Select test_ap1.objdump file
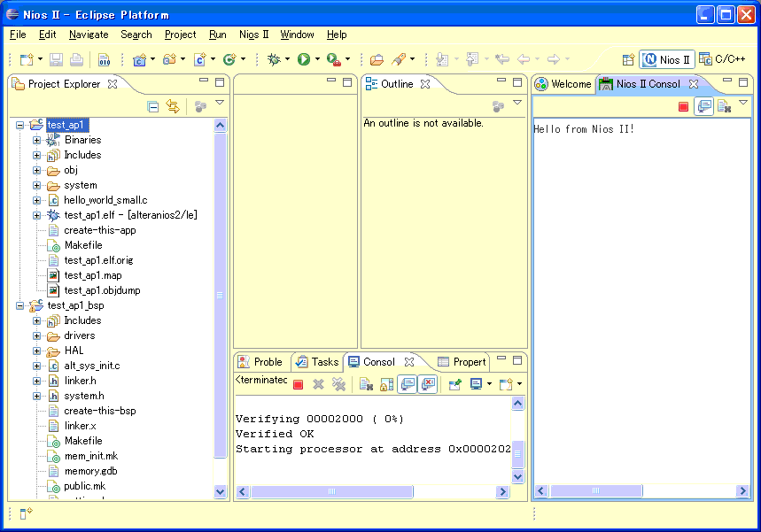Viewport: 761px width, 532px height. 103,290
